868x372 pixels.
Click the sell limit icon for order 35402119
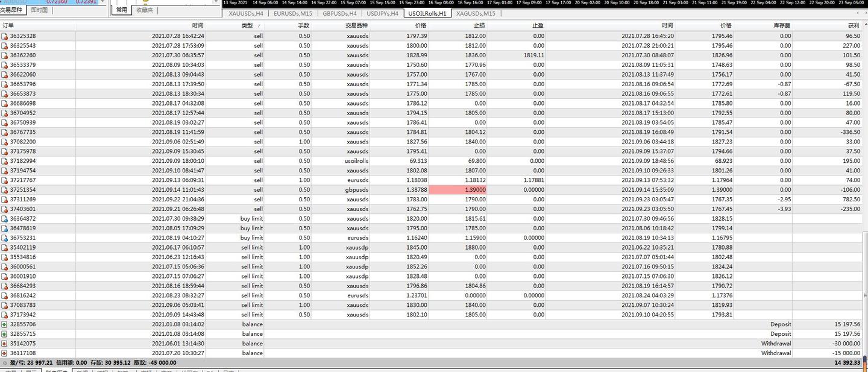(x=4, y=247)
